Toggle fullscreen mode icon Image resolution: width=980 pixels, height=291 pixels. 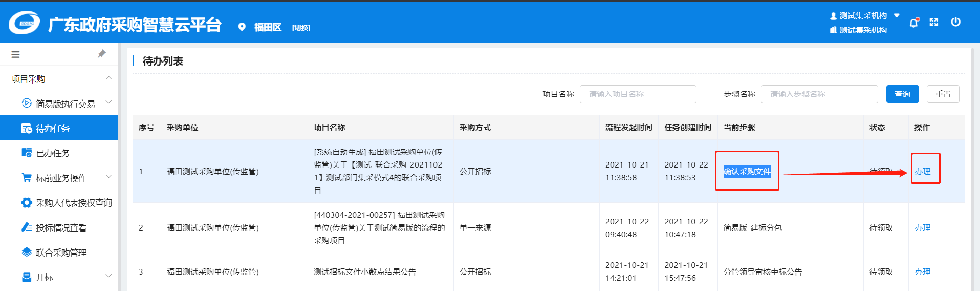pyautogui.click(x=934, y=22)
